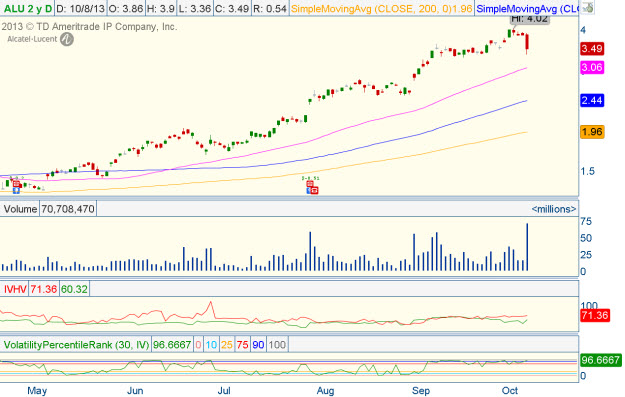This screenshot has height=397, width=625.
Task: Click the Sep label on the time axis
Action: pos(421,391)
